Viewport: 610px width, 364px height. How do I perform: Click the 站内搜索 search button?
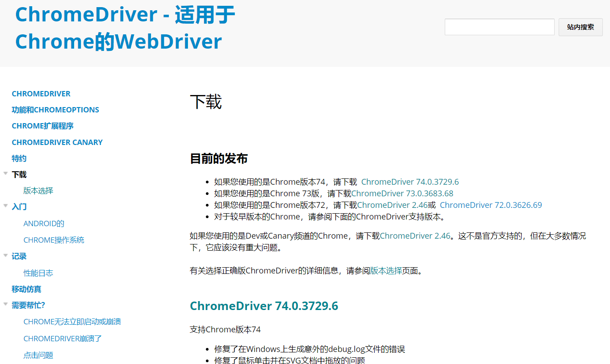click(580, 27)
